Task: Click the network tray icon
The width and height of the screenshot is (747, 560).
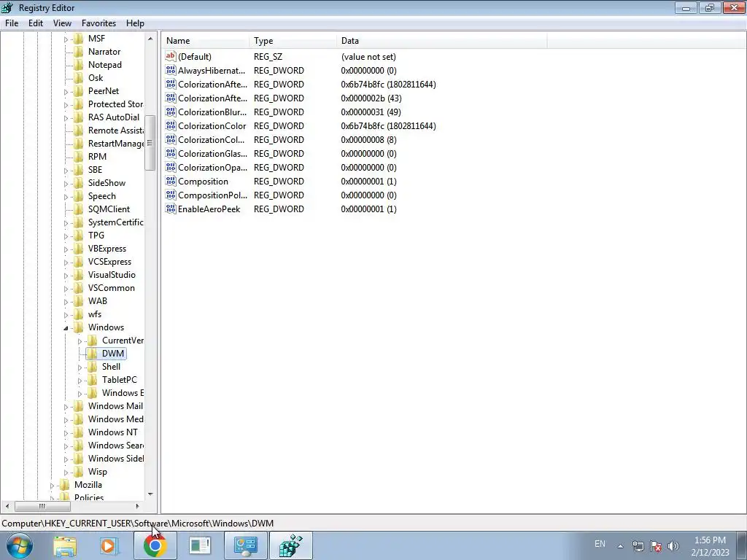Action: [638, 546]
